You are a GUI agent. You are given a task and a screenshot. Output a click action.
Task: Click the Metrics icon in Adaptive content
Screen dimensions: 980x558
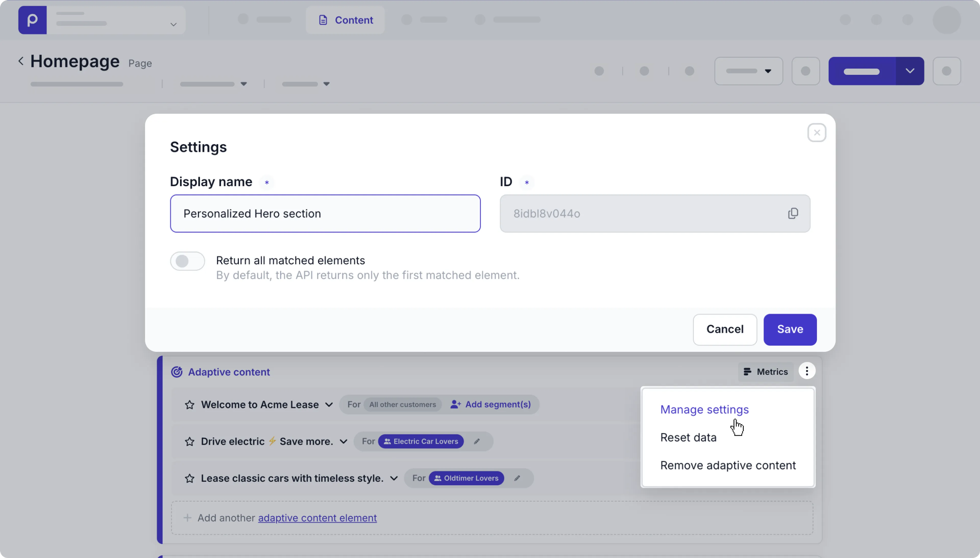748,371
